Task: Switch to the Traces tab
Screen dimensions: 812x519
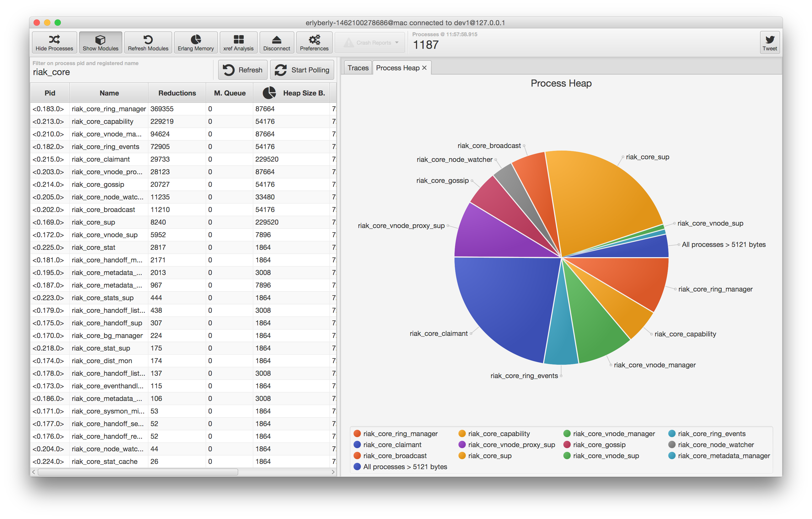Action: (x=358, y=68)
